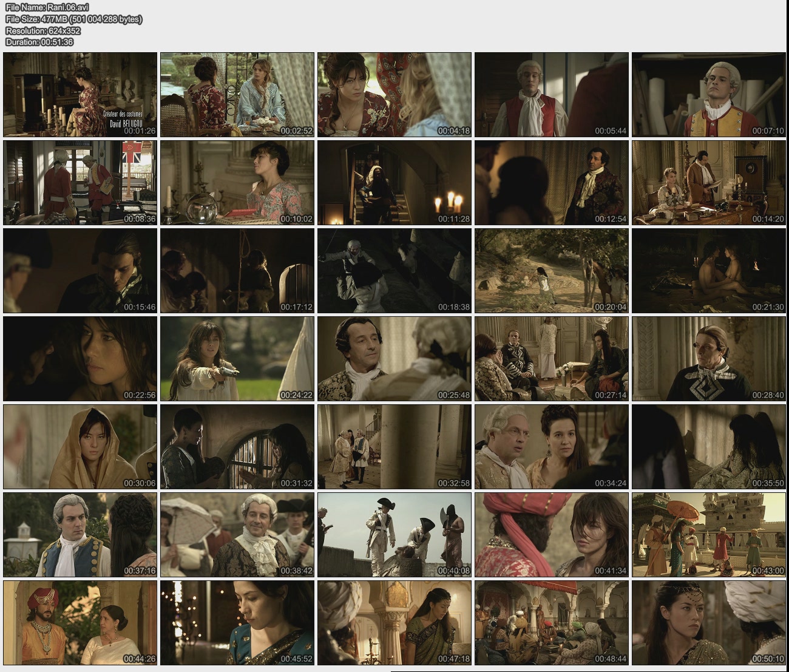
Task: Click the frame with the flag at 00:08:36
Action: point(80,183)
